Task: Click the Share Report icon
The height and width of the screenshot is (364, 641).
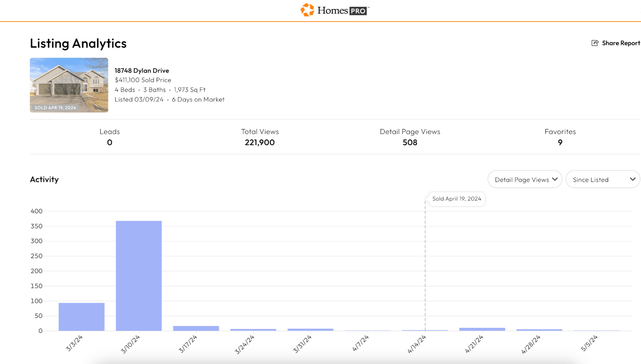Action: click(595, 43)
